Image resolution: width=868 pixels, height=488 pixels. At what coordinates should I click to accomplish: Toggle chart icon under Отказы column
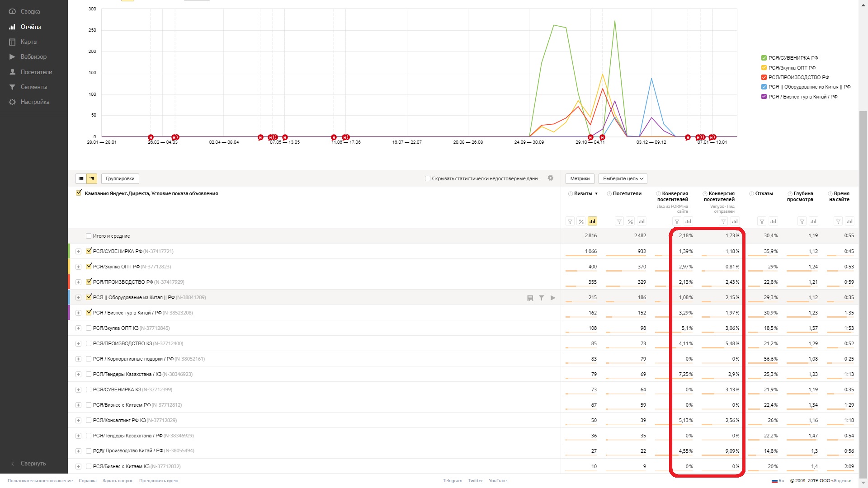pyautogui.click(x=773, y=221)
